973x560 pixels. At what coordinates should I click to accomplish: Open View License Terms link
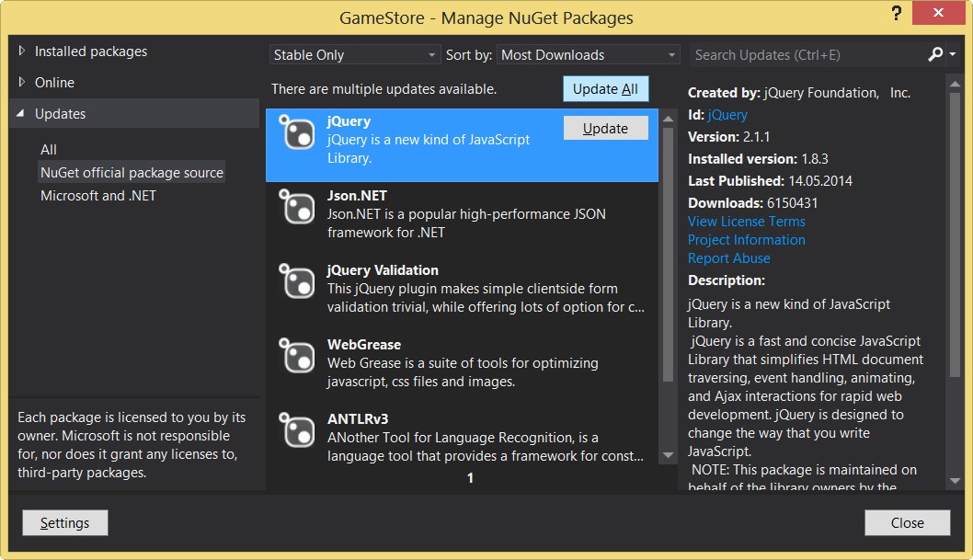(x=747, y=222)
